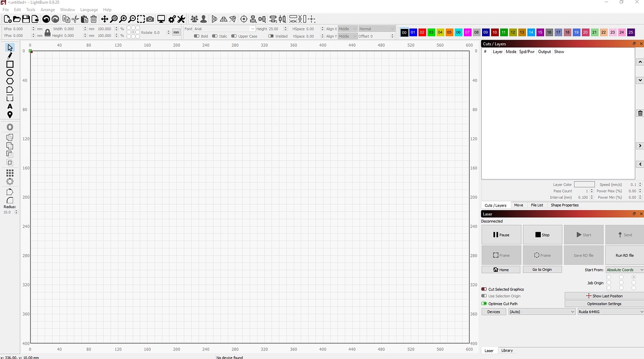Click the Grid Array tool icon
Viewport: 644px width, 359px height.
(x=10, y=173)
